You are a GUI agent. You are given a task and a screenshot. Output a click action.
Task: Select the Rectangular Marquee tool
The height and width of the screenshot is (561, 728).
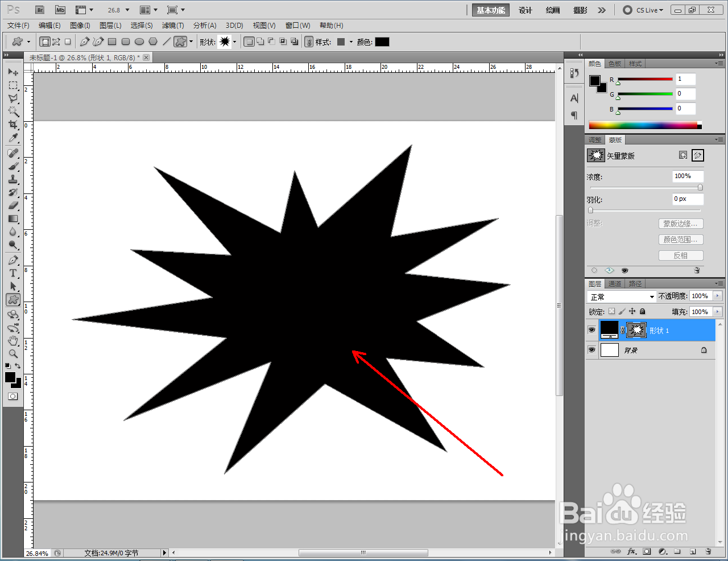click(x=13, y=85)
